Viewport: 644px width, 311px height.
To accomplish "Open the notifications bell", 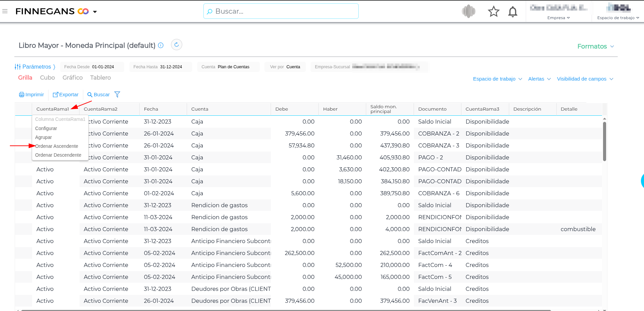I will (513, 12).
